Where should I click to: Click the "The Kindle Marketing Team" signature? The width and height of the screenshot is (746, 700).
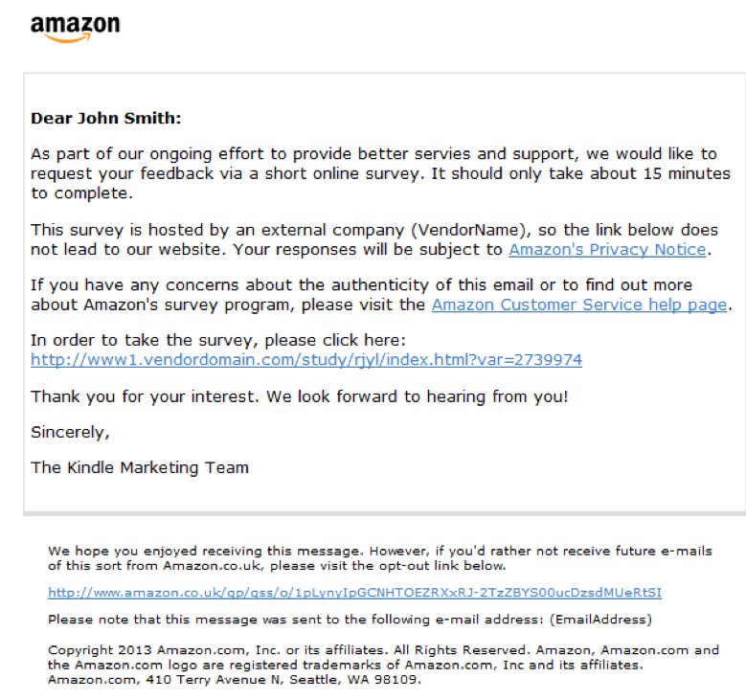(139, 467)
